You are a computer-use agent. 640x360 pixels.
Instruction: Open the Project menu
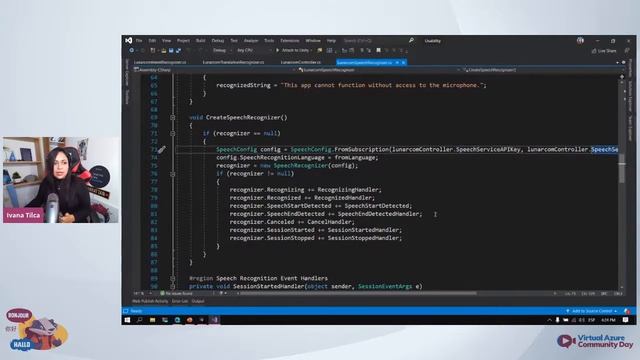183,41
